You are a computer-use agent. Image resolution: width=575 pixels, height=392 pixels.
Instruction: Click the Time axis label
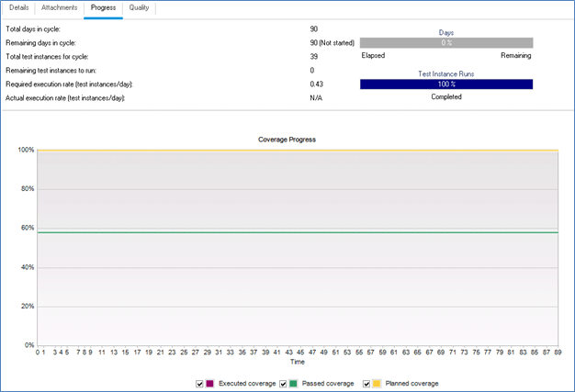click(x=298, y=362)
